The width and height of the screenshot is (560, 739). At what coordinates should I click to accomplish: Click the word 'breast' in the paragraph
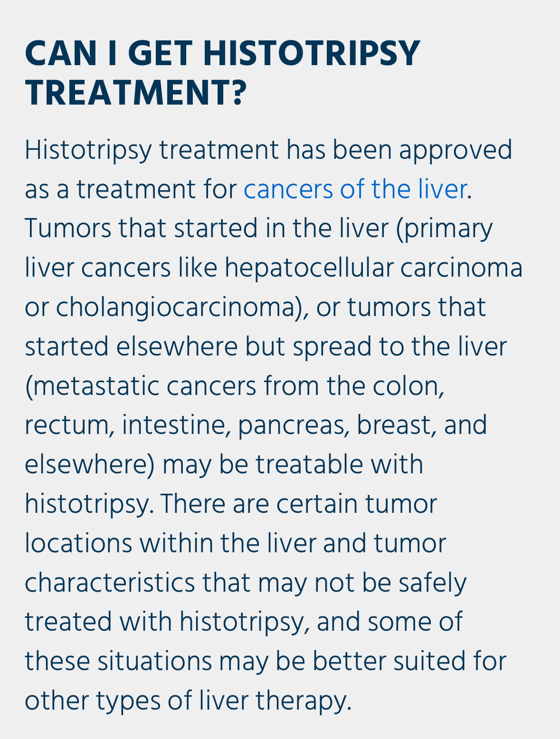point(396,425)
